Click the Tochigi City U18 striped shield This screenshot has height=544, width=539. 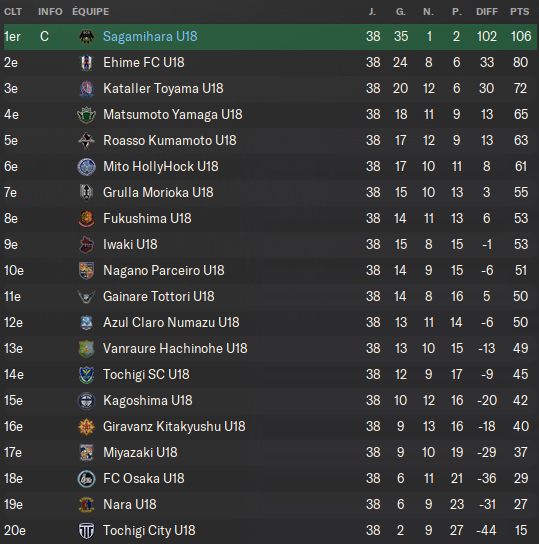(86, 530)
